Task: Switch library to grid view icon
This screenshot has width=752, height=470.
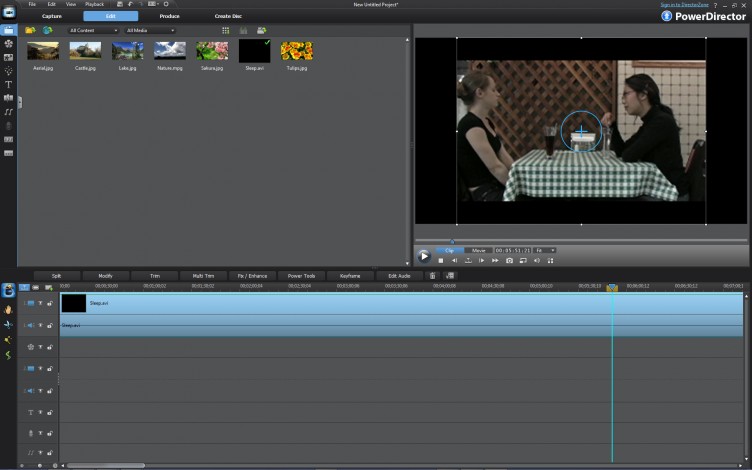Action: coord(225,30)
